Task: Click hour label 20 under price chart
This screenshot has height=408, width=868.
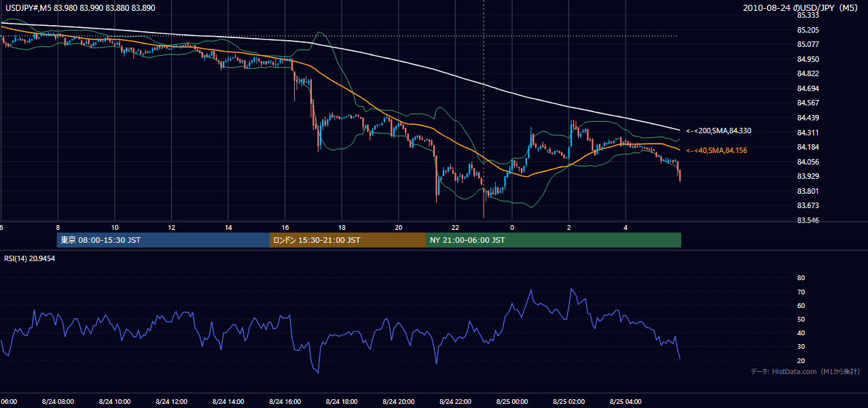Action: [x=399, y=228]
